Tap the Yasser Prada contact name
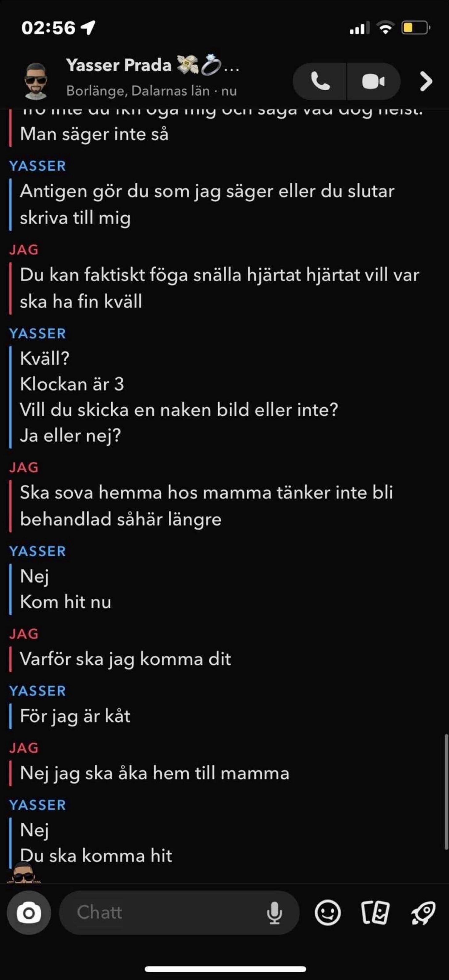 119,65
